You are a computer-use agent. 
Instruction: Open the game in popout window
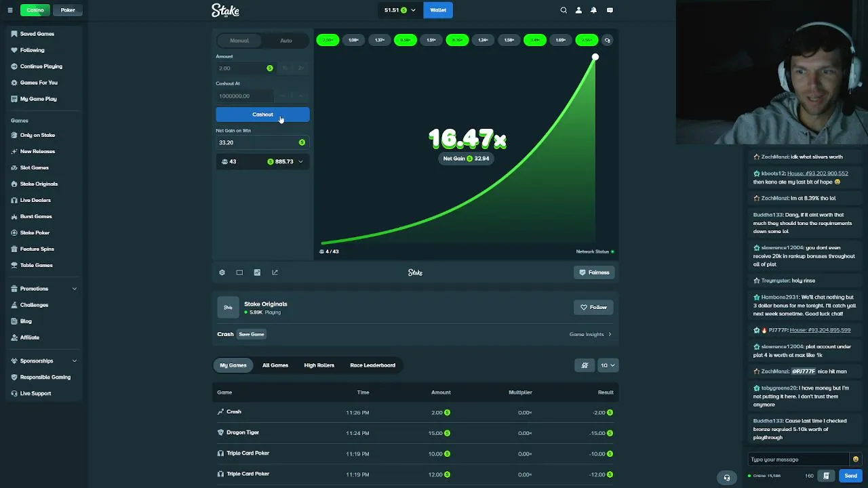point(275,272)
